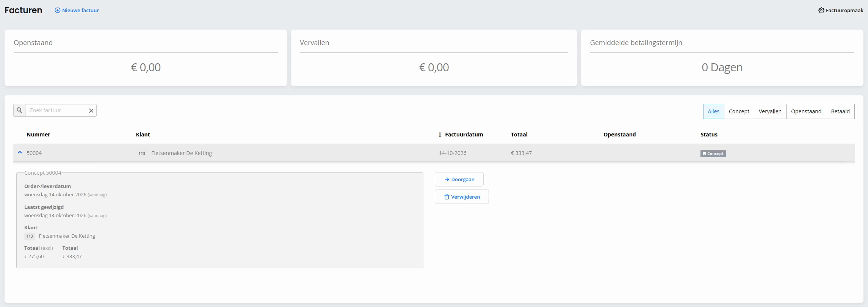This screenshot has height=307, width=868.
Task: Click the Facturen page heading
Action: [x=24, y=10]
